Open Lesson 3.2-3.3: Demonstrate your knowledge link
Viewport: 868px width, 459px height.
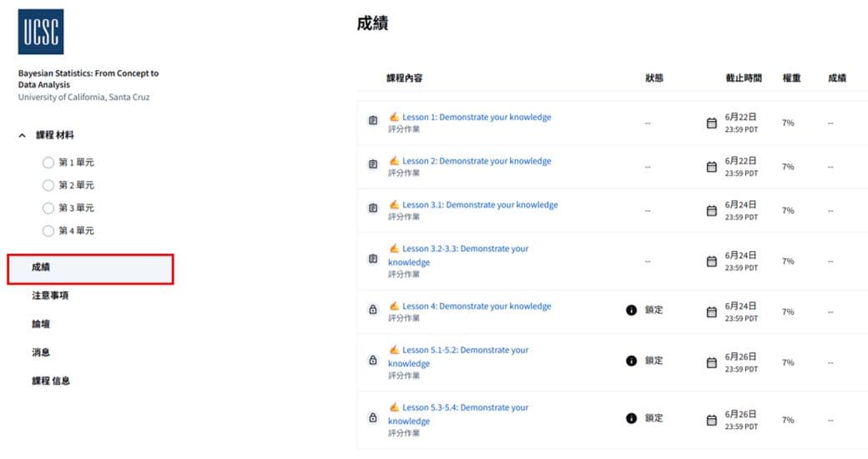[x=458, y=255]
